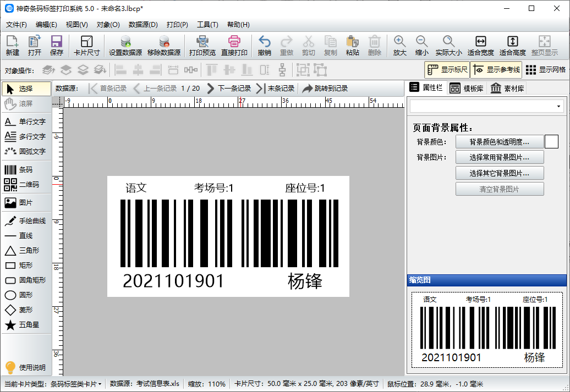Select the 菱形 diamond tool
Screen dimensions: 570x392
tap(26, 310)
